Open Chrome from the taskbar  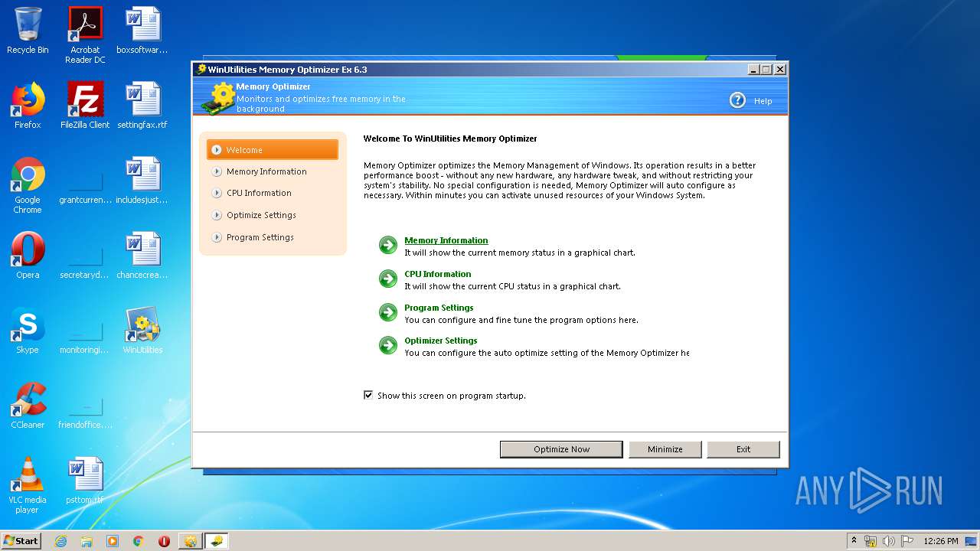[138, 541]
